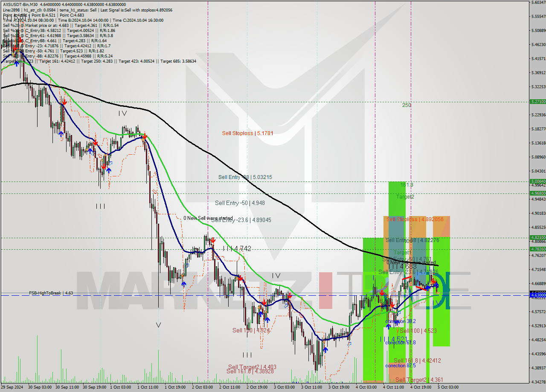Select the 'FSB-HighToBreak | 4.63' line label
This screenshot has height=392, width=546.
tap(51, 293)
